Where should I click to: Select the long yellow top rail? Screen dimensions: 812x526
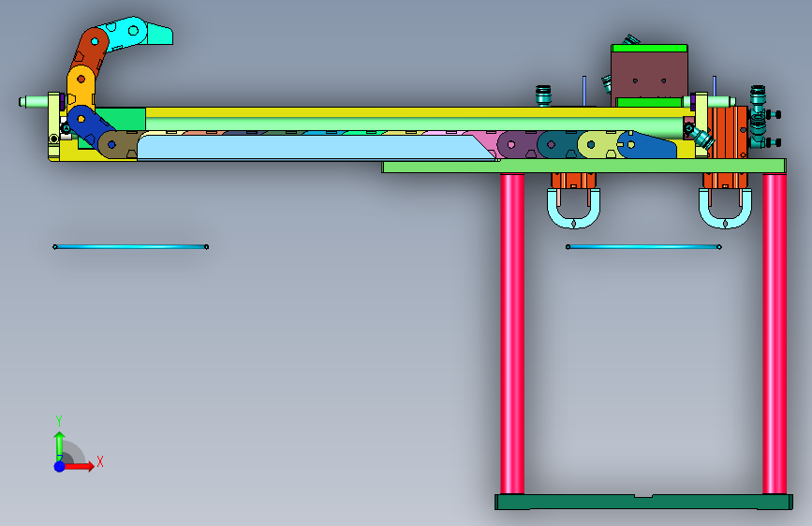[x=420, y=112]
